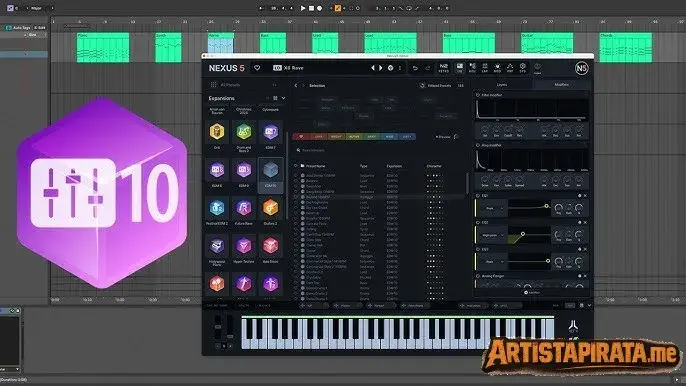Click the Auto Tags button in DAW
Image resolution: width=686 pixels, height=386 pixels.
(18, 28)
